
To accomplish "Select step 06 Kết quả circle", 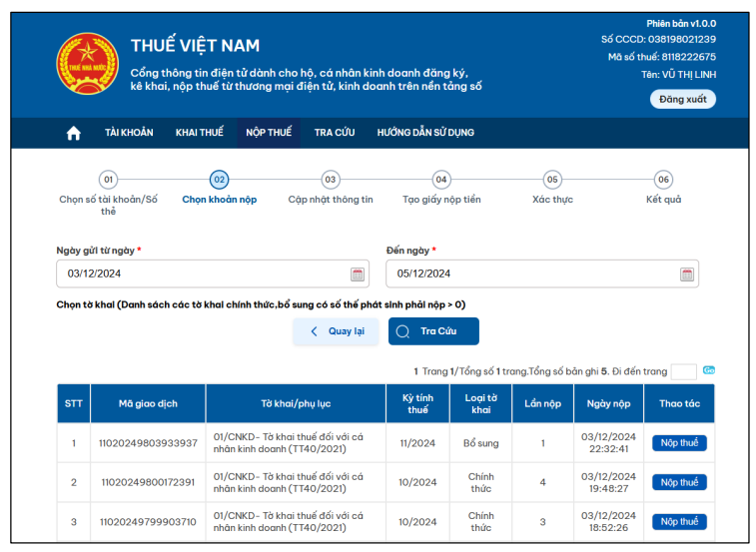I will point(663,180).
